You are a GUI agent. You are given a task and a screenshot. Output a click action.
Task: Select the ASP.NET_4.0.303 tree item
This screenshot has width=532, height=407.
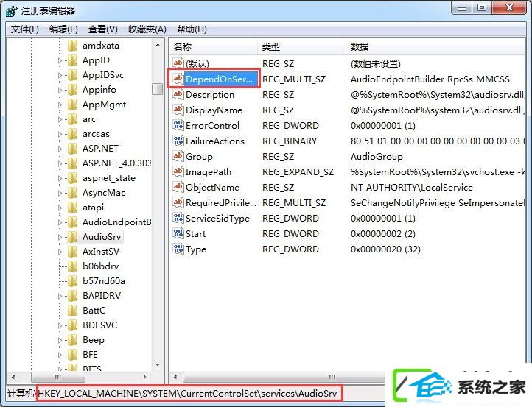(x=116, y=163)
